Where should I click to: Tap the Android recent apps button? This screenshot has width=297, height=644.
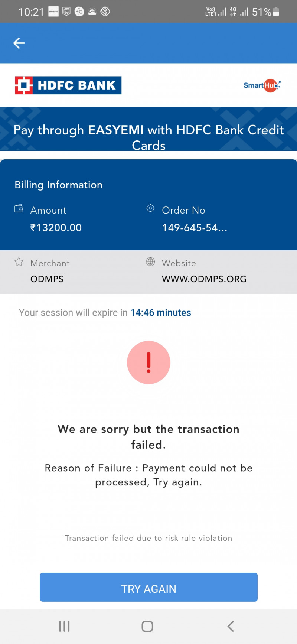64,626
